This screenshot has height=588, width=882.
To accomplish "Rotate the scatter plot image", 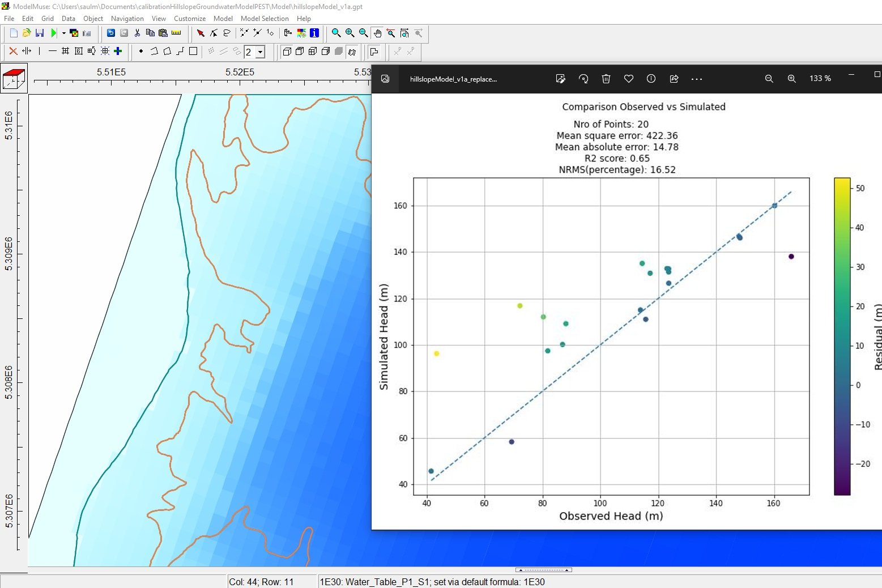I will point(583,79).
